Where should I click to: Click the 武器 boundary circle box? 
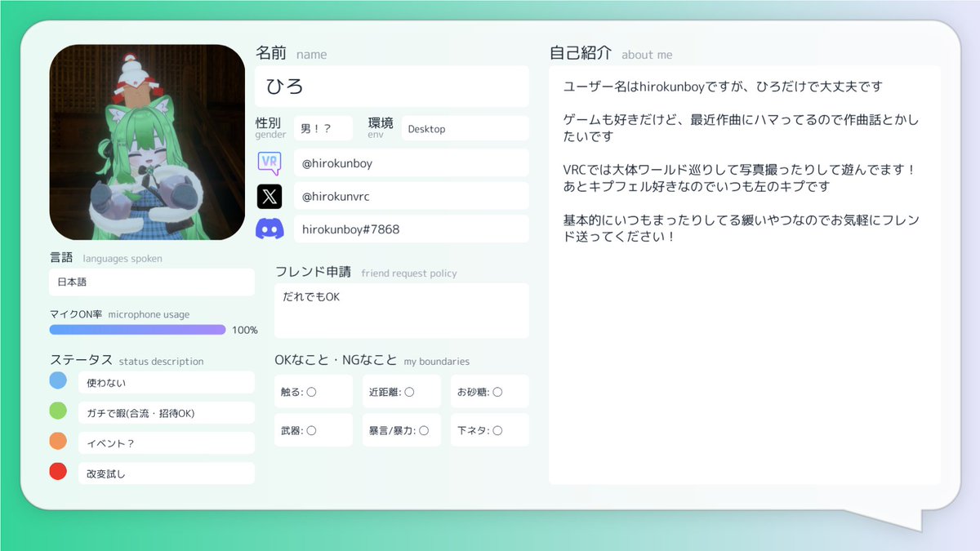pos(314,430)
